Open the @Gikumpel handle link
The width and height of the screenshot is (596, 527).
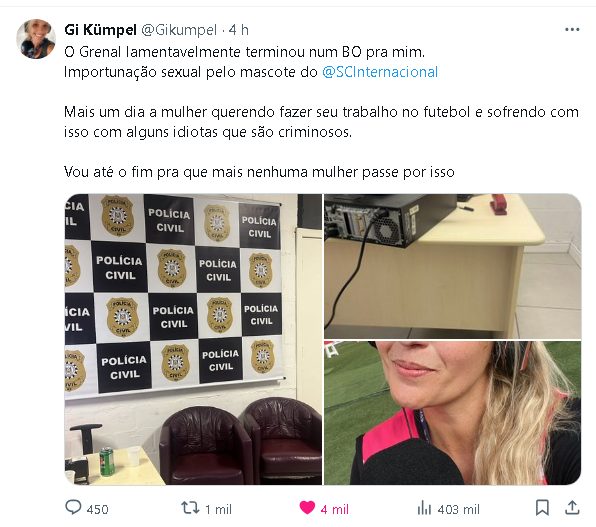(x=179, y=30)
